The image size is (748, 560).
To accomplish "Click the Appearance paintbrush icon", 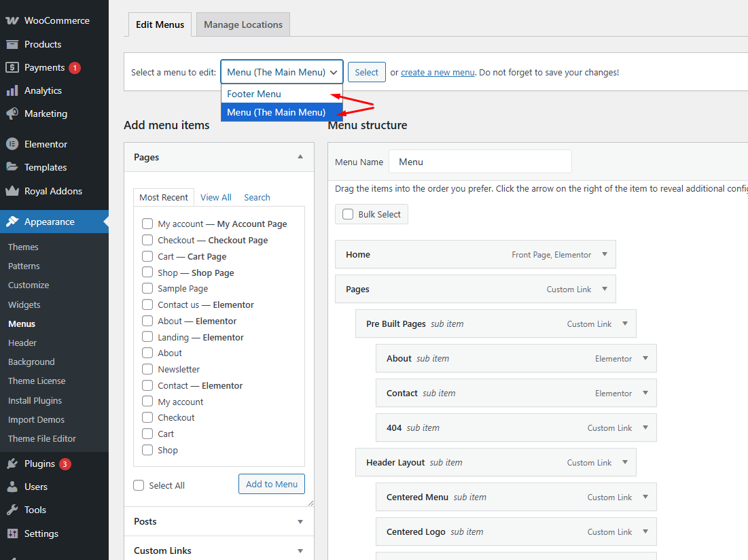I will tap(12, 222).
